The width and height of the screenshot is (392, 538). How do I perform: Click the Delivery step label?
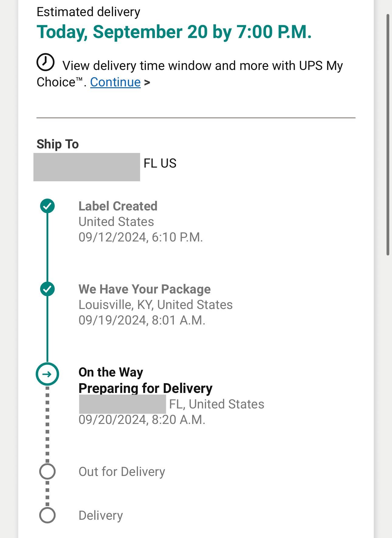point(101,515)
